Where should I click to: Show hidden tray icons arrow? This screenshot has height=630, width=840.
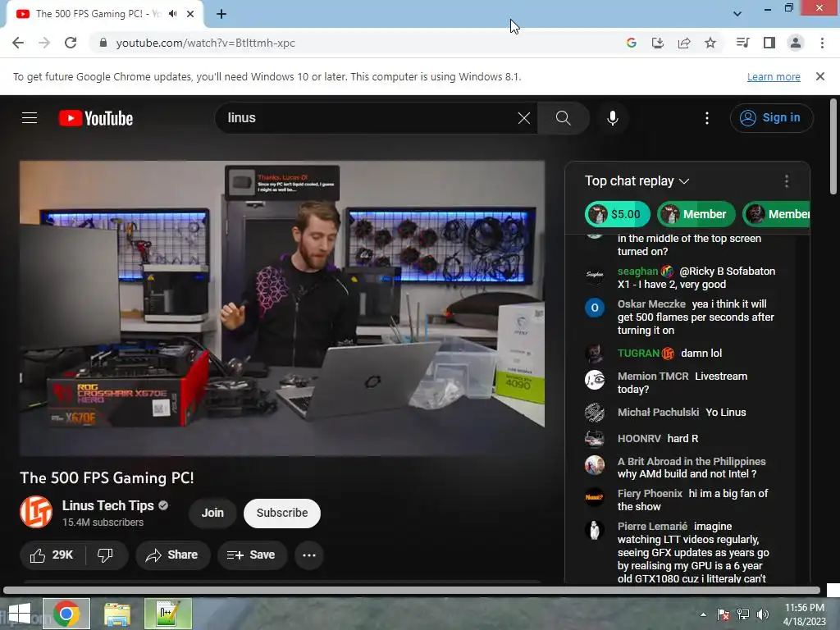(x=703, y=614)
